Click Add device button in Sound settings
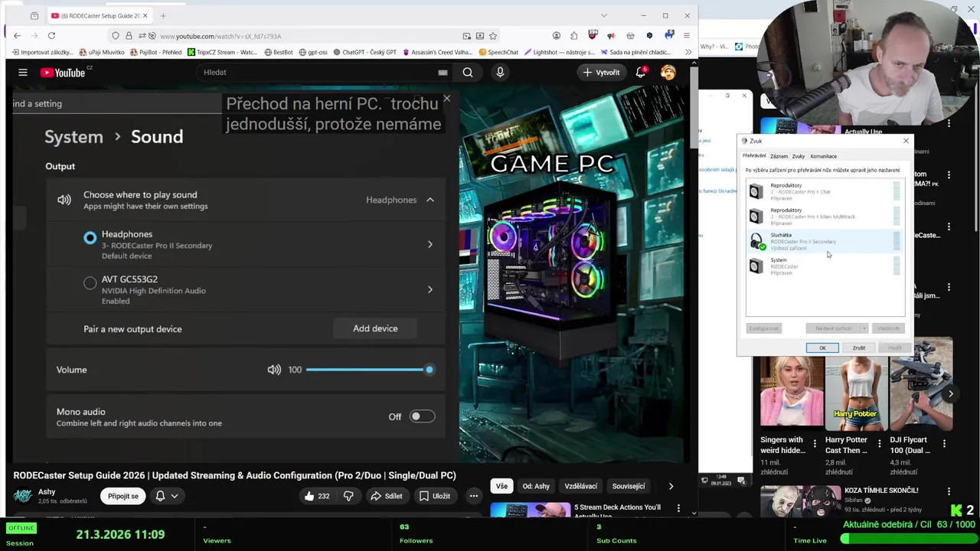980x551 pixels. point(375,328)
